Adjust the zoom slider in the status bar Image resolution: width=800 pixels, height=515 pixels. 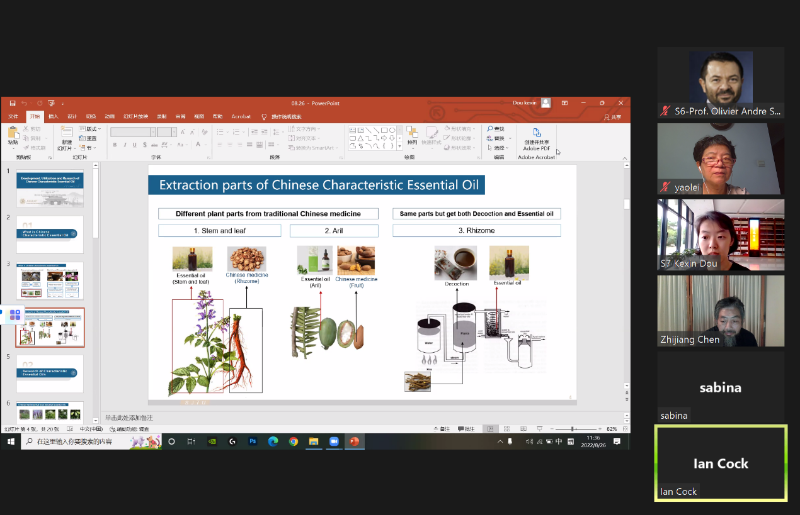572,429
